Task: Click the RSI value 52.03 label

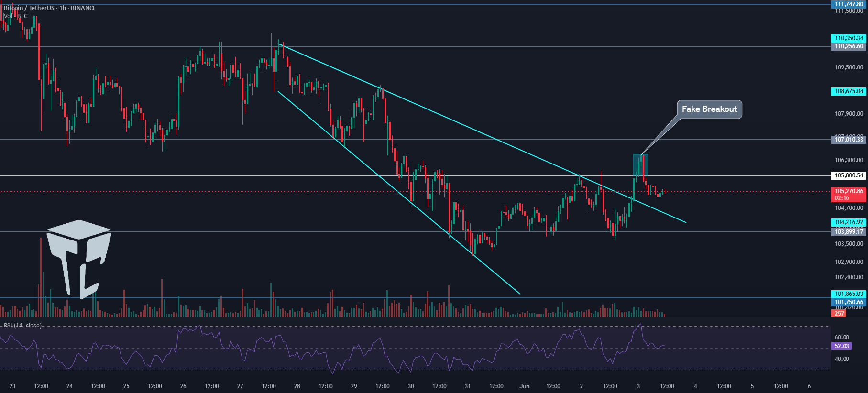Action: click(842, 346)
